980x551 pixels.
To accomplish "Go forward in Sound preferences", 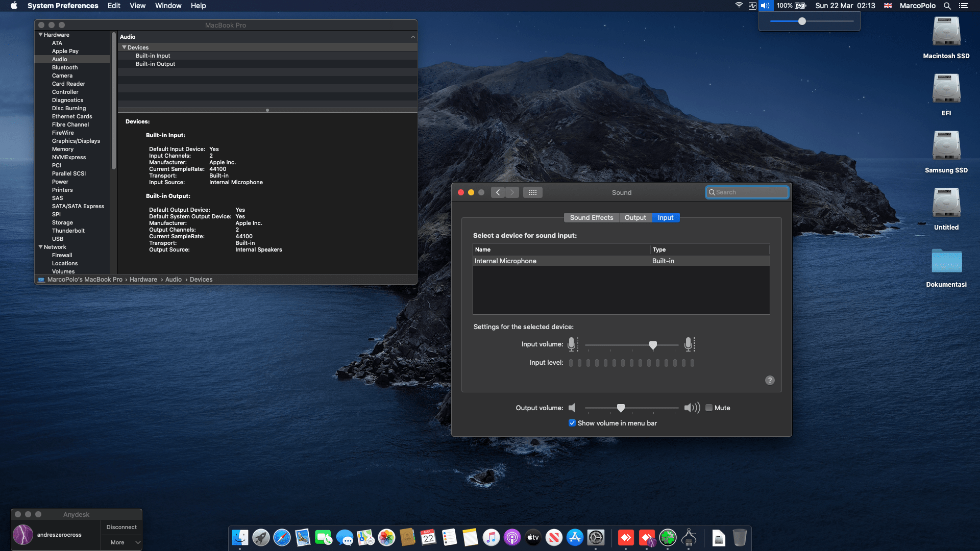I will pos(512,192).
